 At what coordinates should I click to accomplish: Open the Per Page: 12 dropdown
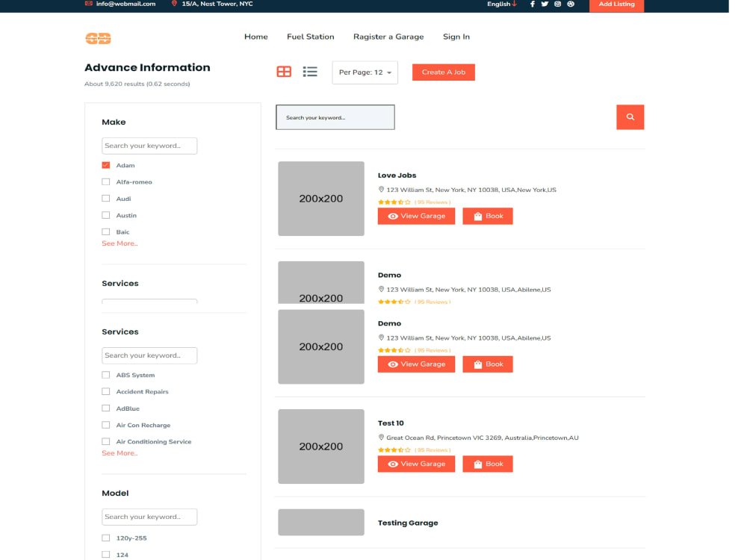point(365,72)
